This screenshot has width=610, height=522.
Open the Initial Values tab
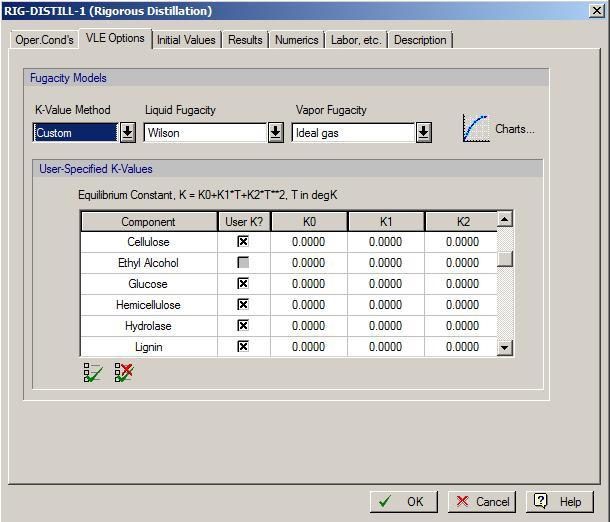[x=186, y=40]
